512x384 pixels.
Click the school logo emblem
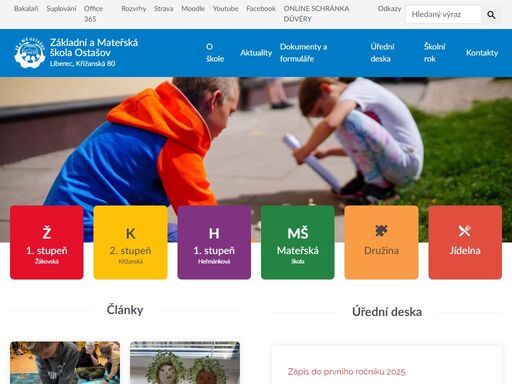30,53
